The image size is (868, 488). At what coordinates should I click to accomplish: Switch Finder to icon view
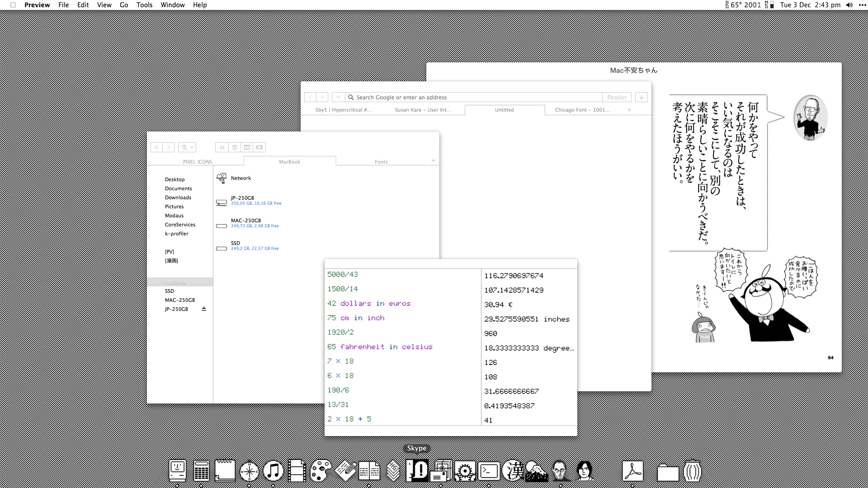pos(222,147)
